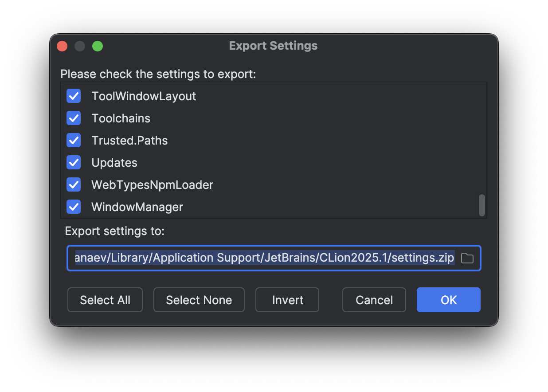The width and height of the screenshot is (548, 392).
Task: Select the ToolWindowLayout row label
Action: point(144,96)
